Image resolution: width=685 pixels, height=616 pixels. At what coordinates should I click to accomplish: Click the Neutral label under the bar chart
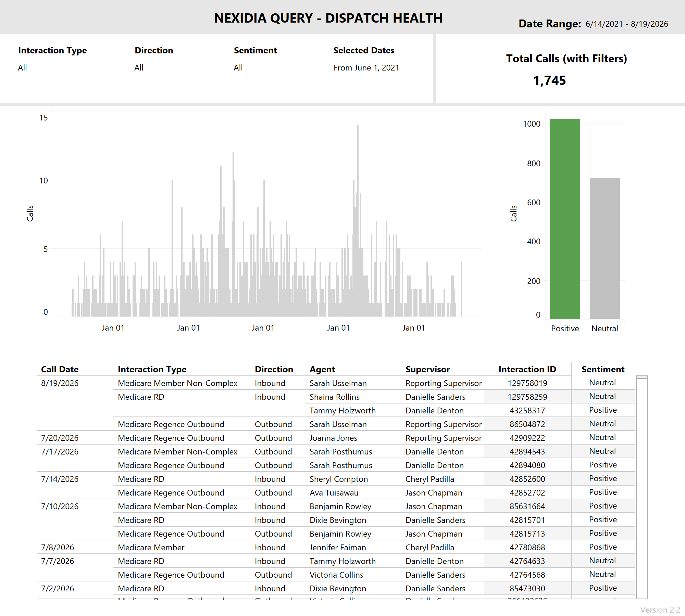tap(605, 329)
